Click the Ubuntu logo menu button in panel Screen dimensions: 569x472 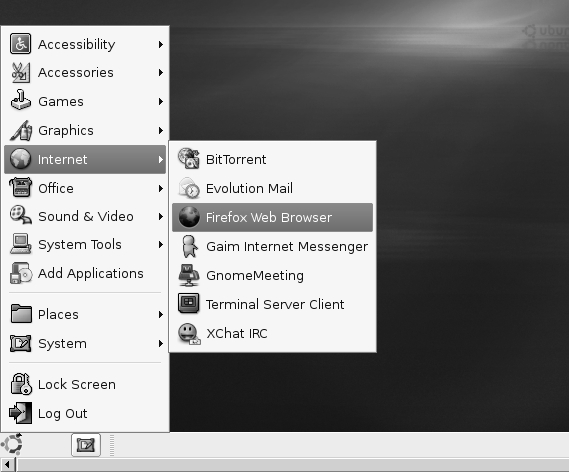tap(12, 444)
